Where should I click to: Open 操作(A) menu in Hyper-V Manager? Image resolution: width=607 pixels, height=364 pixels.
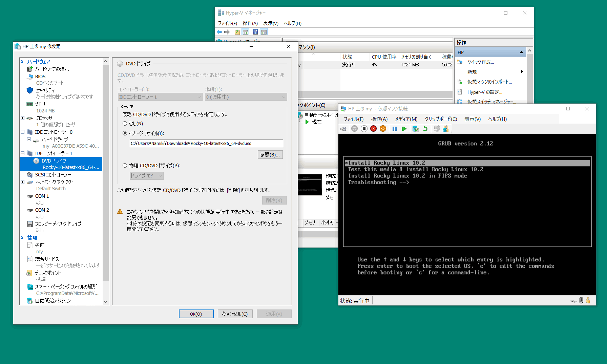click(x=250, y=23)
